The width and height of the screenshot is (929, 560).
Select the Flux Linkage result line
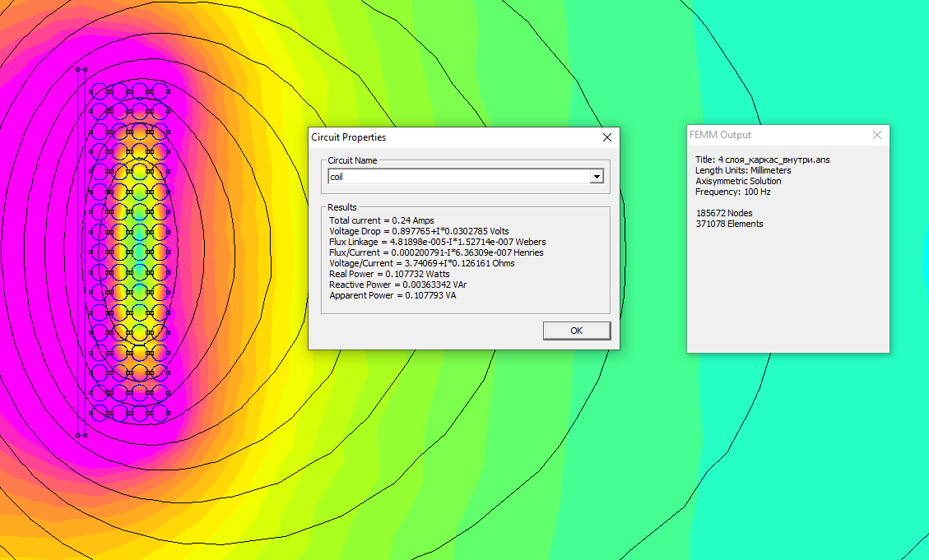[x=437, y=242]
